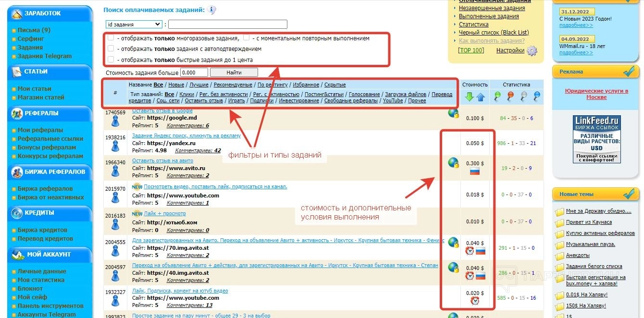Click the globe-lock icon for 70.img.avito.st task
Screen dimensions: 644x318
point(453,242)
